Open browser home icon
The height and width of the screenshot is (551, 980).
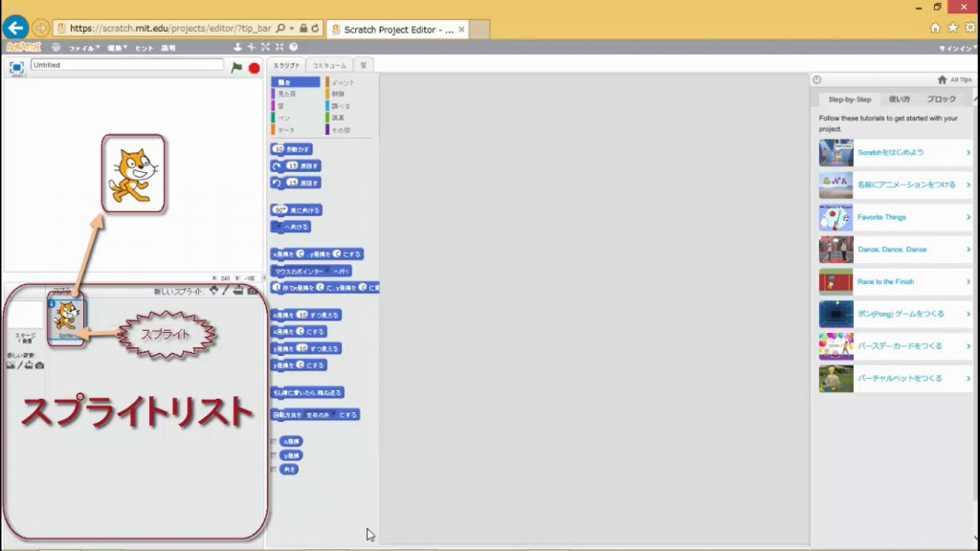[935, 28]
